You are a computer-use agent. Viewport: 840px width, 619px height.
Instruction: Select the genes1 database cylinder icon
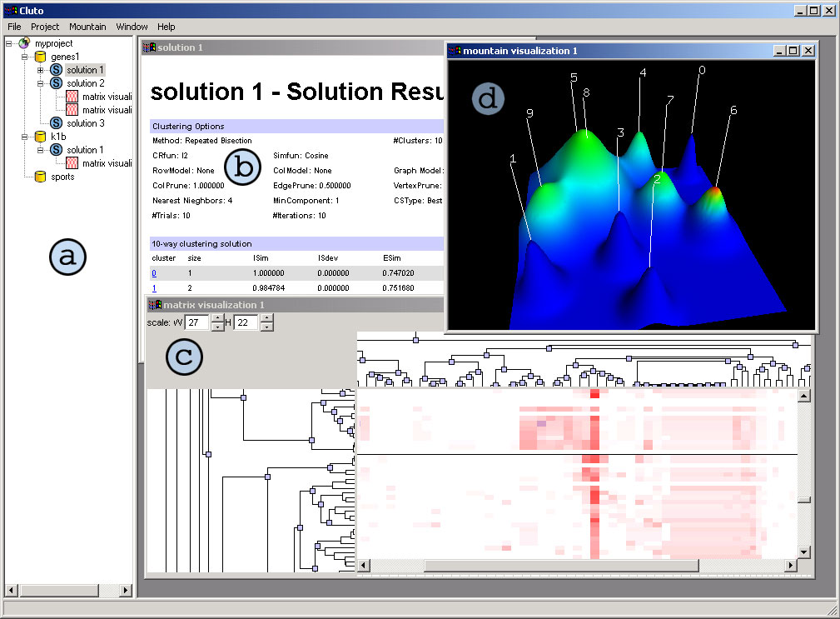tap(40, 57)
